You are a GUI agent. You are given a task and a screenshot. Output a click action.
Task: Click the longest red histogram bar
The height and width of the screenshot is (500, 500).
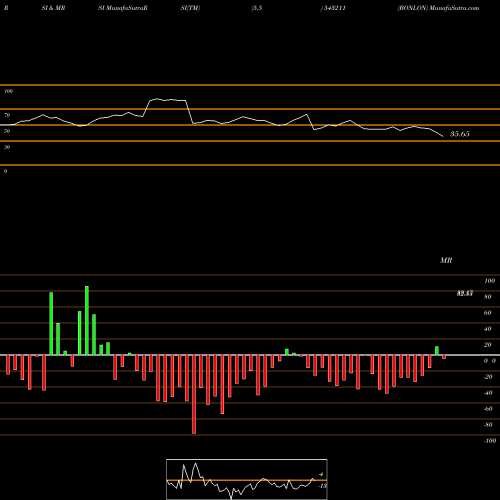pyautogui.click(x=194, y=394)
